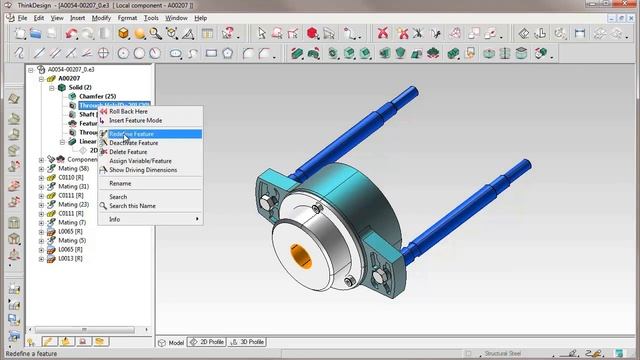The height and width of the screenshot is (360, 640).
Task: Click the first red scissors trim icon
Action: point(382,33)
